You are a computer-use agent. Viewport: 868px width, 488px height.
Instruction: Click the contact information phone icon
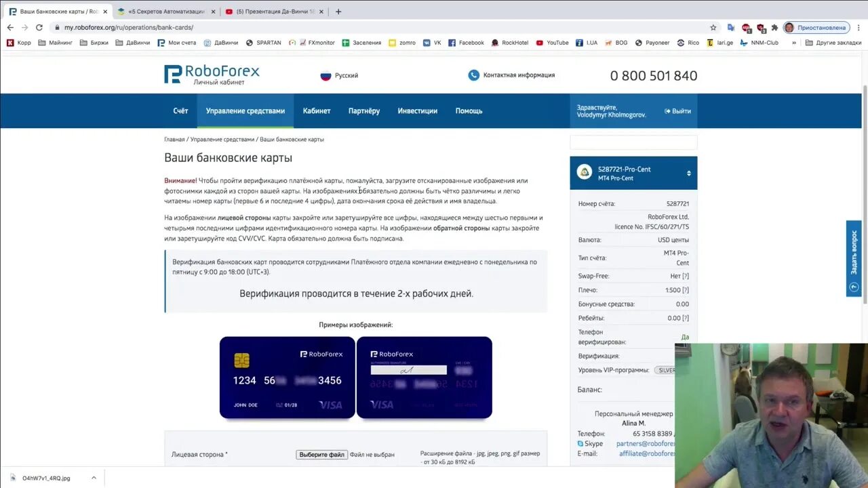click(473, 75)
